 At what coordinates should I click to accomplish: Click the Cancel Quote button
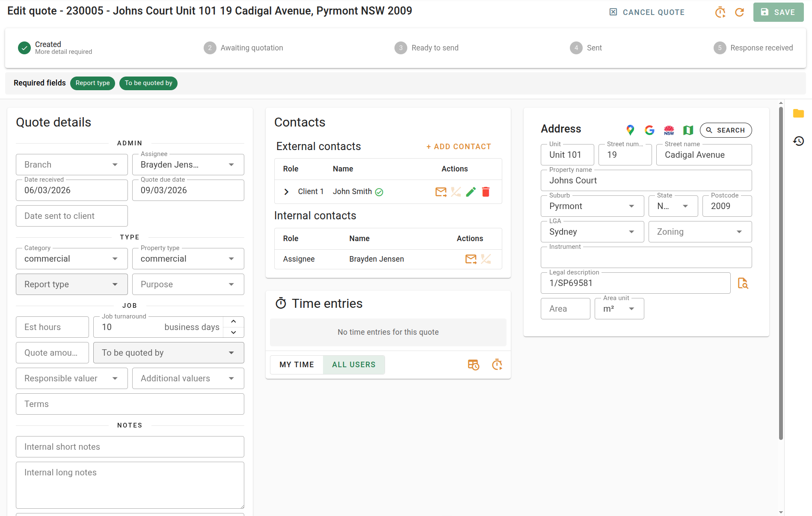(647, 12)
